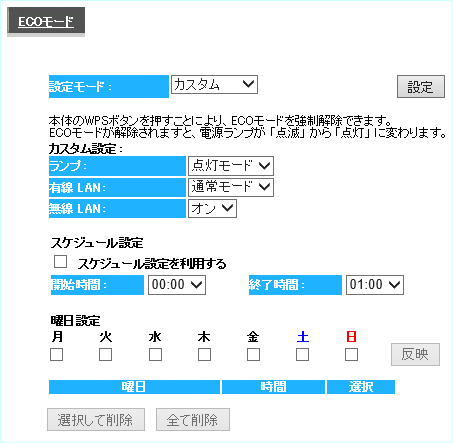
Task: Check the blue 土 (Saturday) checkbox
Action: tap(302, 355)
